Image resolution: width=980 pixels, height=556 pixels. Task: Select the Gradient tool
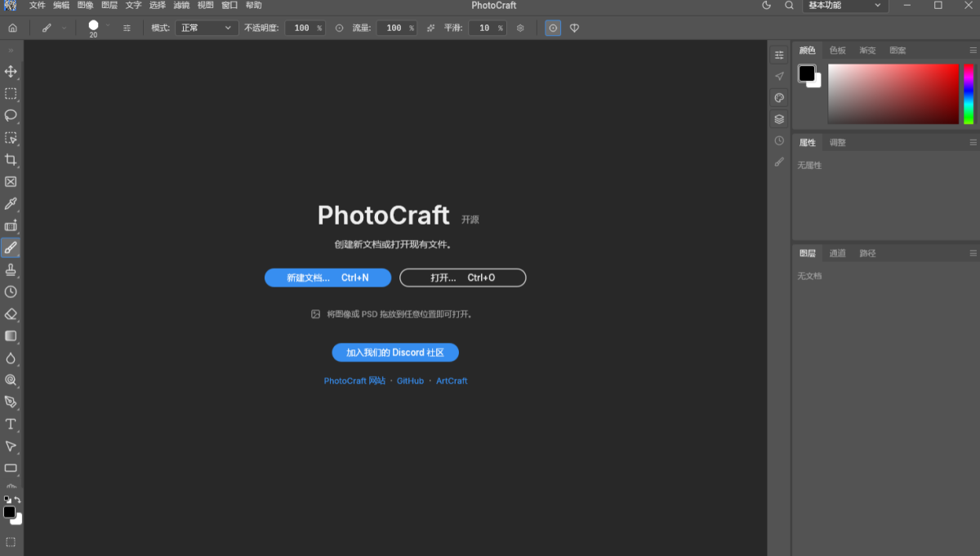[11, 336]
